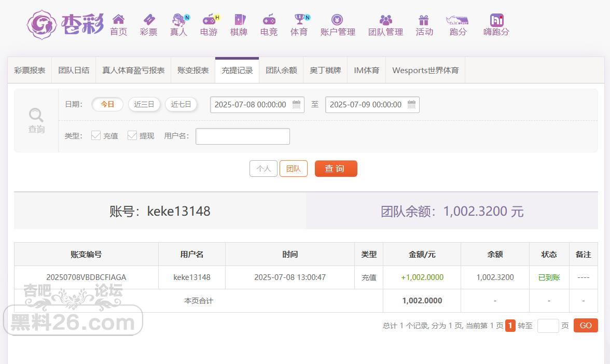Select the 电游 gamepad icon
610x364 pixels.
click(210, 19)
